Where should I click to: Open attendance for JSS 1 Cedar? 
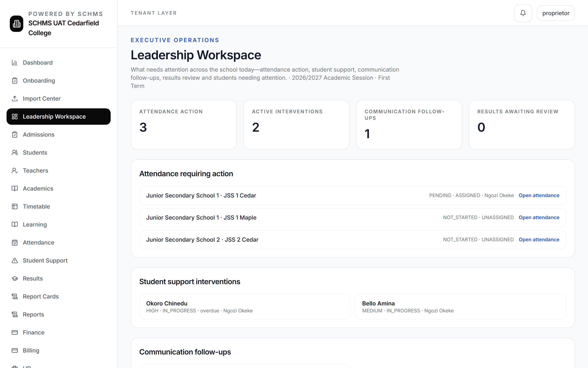pyautogui.click(x=539, y=195)
